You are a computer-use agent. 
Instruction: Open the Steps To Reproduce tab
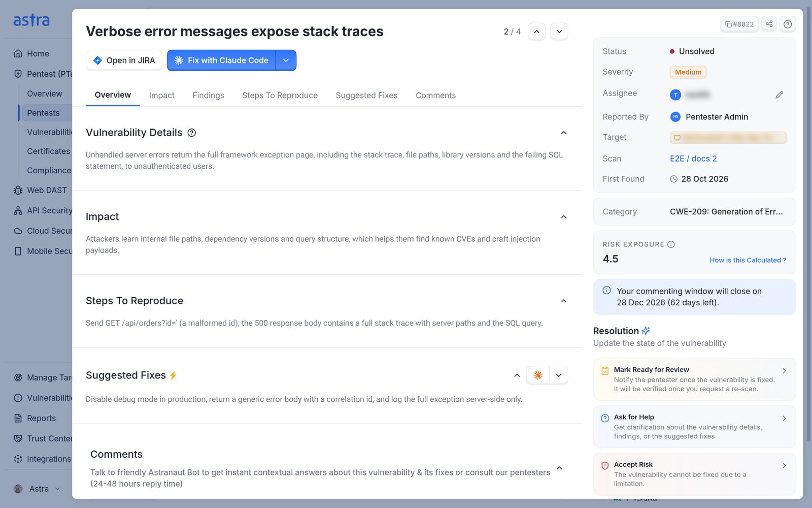(x=280, y=96)
